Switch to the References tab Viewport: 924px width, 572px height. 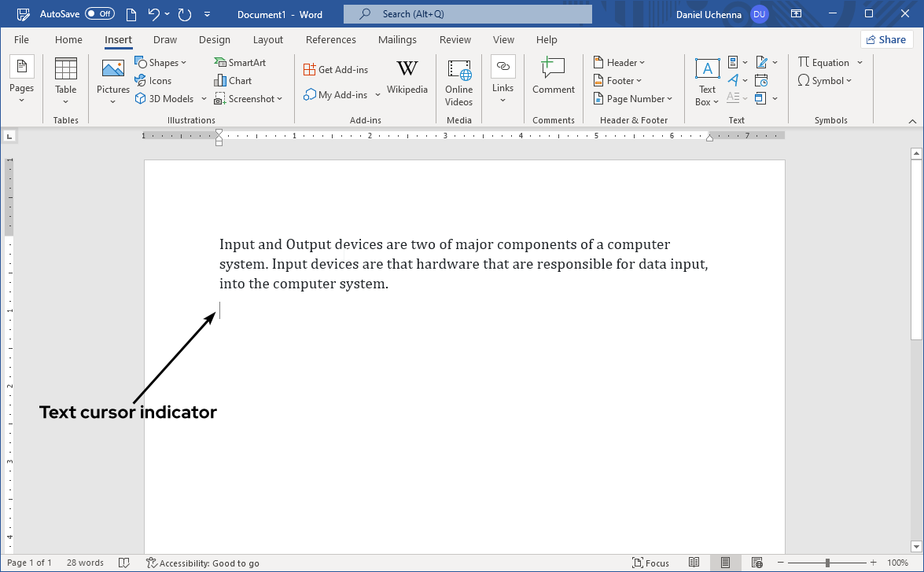coord(330,40)
